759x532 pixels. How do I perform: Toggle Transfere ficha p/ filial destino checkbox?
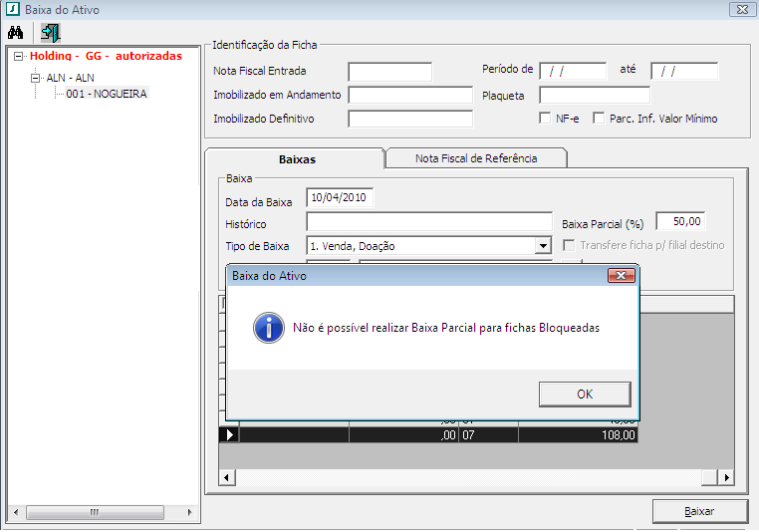click(x=569, y=245)
